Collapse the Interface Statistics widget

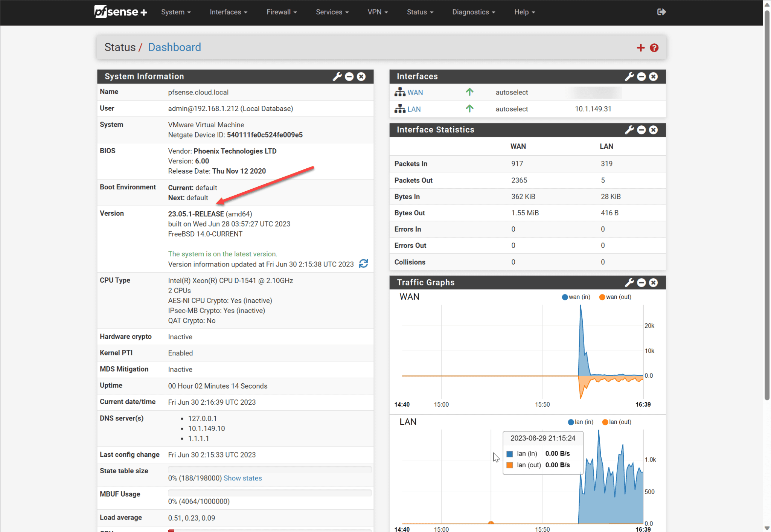coord(641,130)
